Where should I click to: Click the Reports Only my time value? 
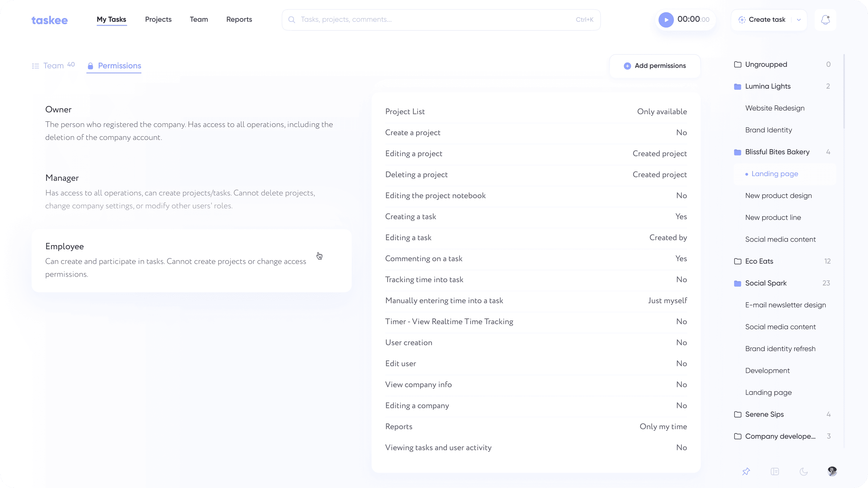click(663, 427)
